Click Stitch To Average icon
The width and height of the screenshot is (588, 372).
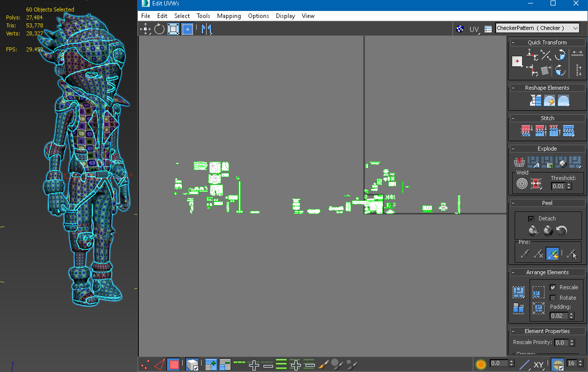pyautogui.click(x=541, y=131)
